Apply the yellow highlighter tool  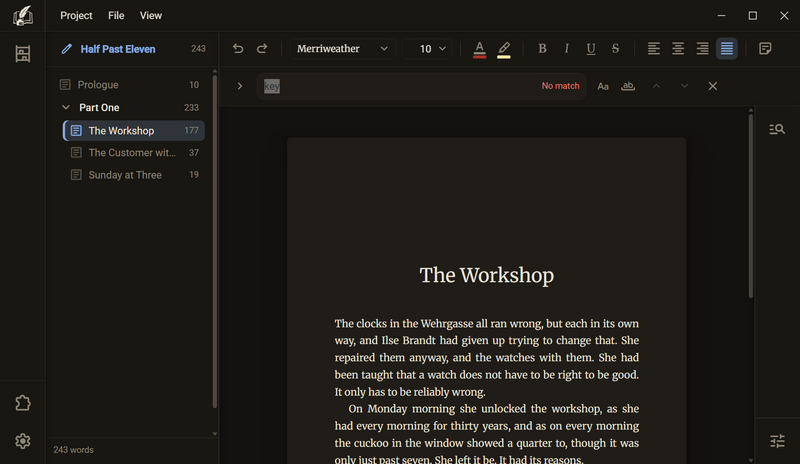click(x=504, y=49)
